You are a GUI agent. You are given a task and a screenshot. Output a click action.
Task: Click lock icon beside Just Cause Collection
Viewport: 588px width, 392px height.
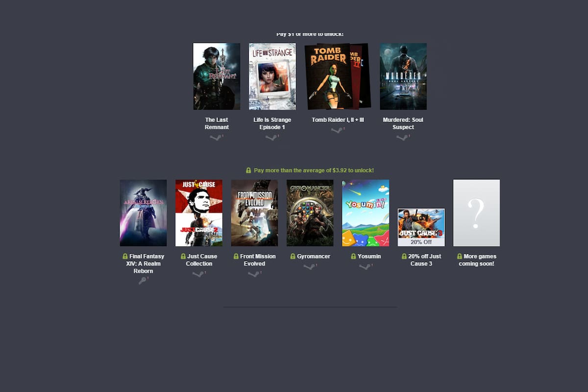(x=183, y=256)
